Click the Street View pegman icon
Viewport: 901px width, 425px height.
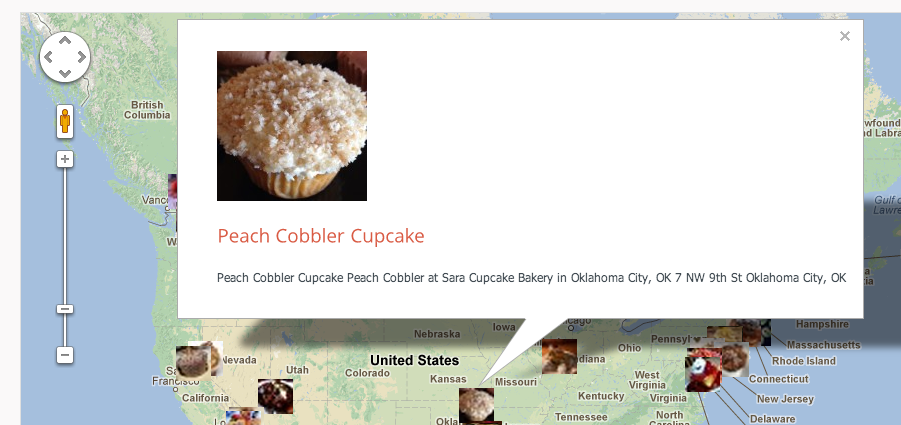click(65, 121)
